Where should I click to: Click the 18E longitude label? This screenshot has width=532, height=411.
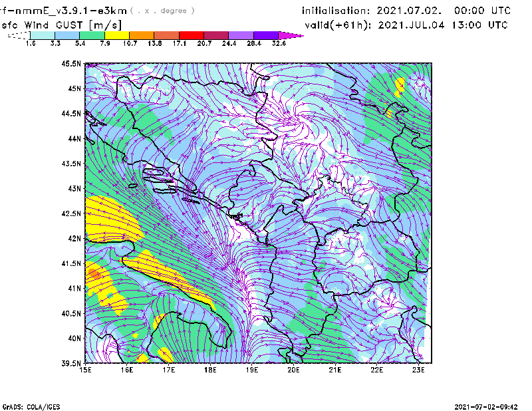(210, 370)
